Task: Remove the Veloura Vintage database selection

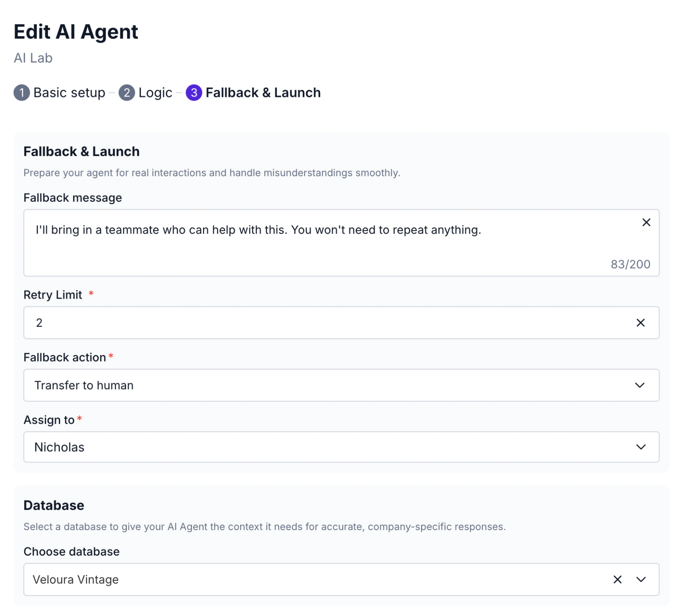Action: 617,579
